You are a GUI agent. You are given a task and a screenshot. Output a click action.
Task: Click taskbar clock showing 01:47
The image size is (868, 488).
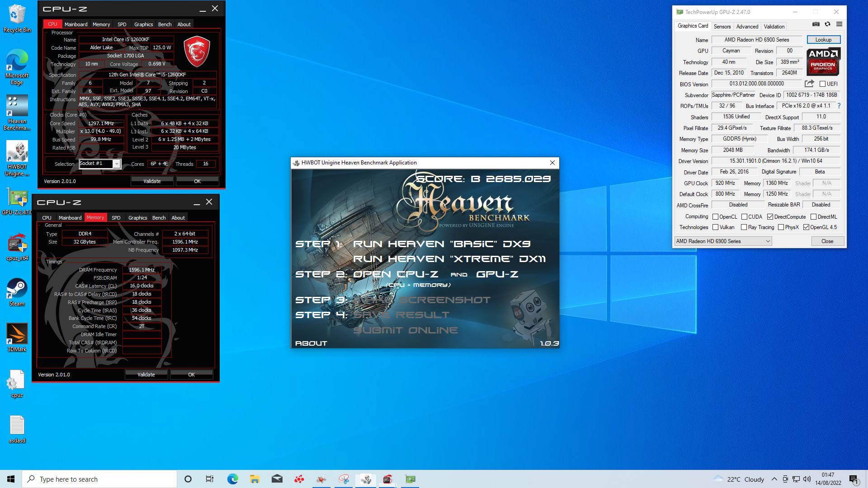(x=828, y=479)
